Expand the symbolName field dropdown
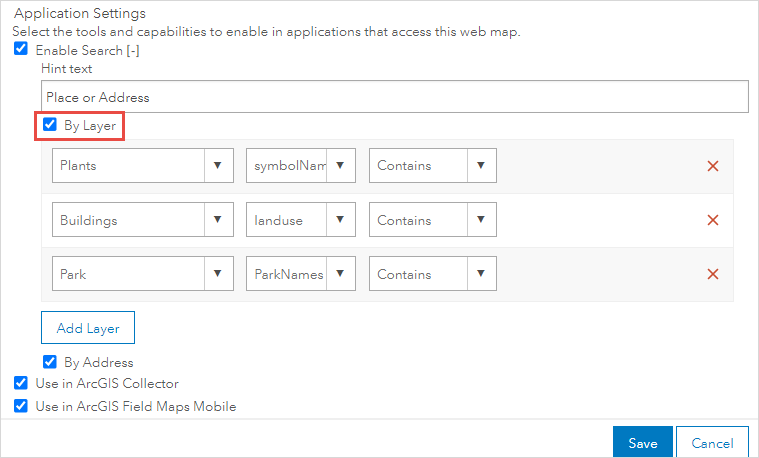Image resolution: width=759 pixels, height=458 pixels. [x=301, y=166]
